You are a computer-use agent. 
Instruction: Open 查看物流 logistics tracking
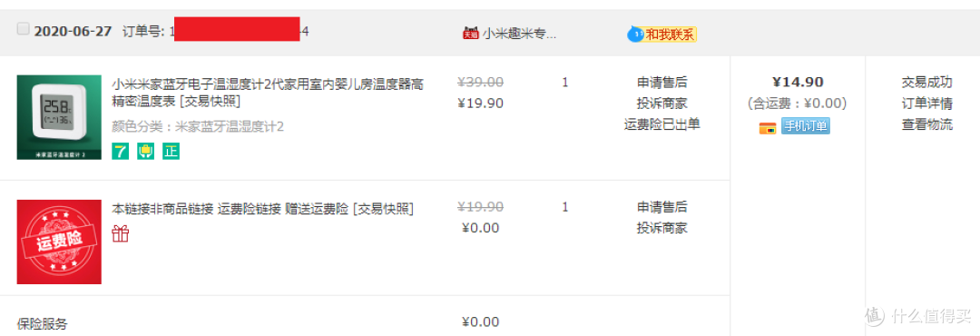(x=926, y=124)
